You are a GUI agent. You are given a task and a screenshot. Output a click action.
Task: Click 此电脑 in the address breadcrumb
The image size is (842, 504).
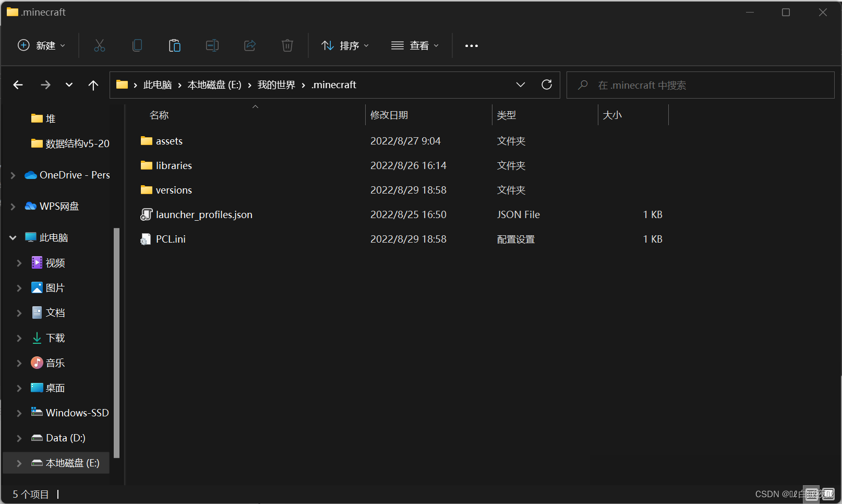(x=158, y=85)
